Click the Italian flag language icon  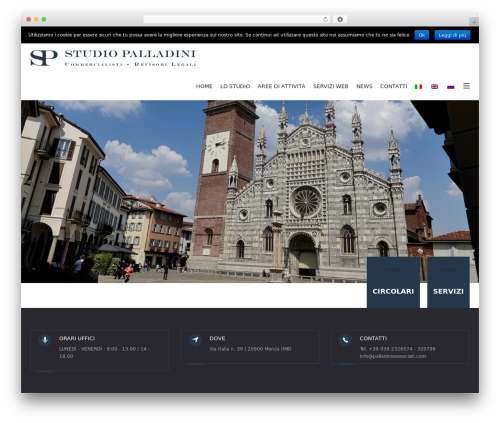tap(418, 87)
